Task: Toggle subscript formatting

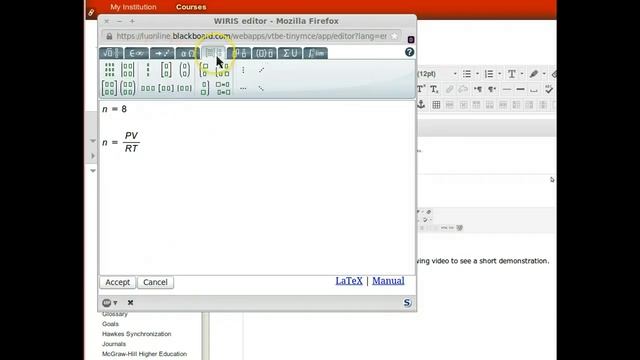Action: (434, 89)
